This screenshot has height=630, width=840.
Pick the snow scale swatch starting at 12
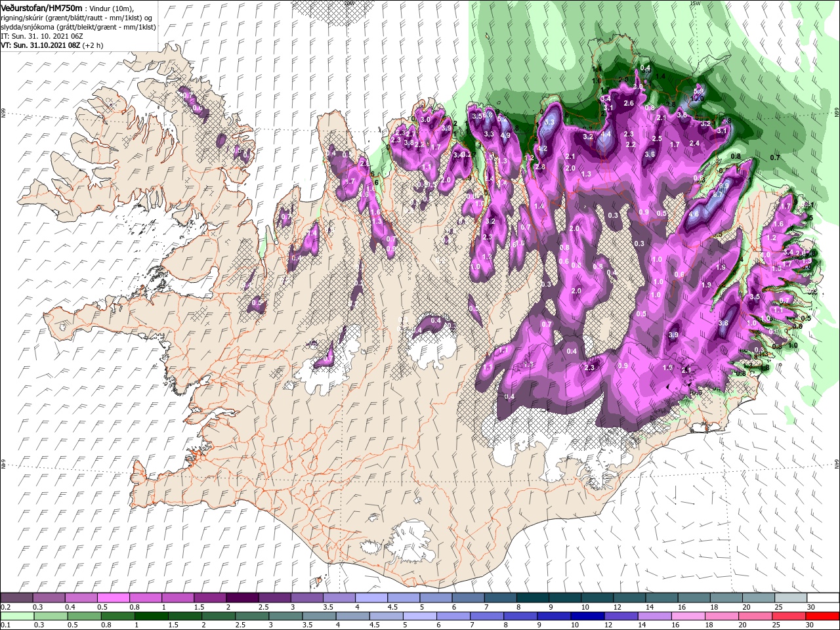(x=629, y=598)
